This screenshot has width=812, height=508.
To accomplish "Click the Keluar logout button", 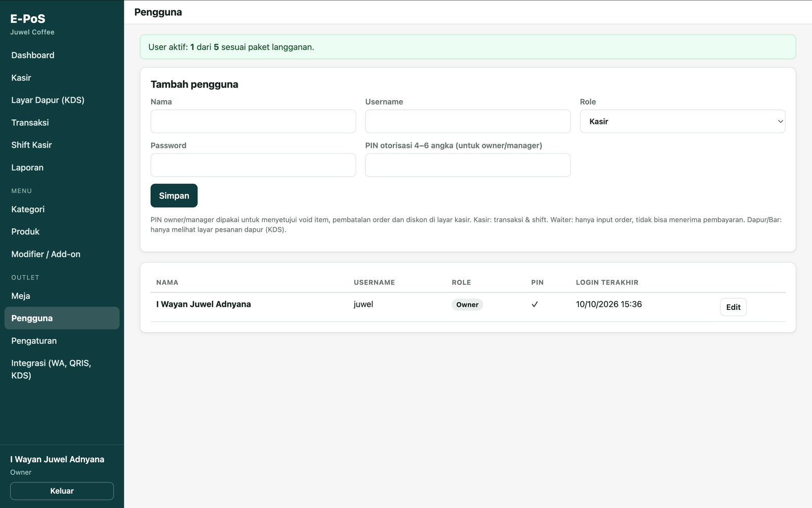I will [62, 491].
